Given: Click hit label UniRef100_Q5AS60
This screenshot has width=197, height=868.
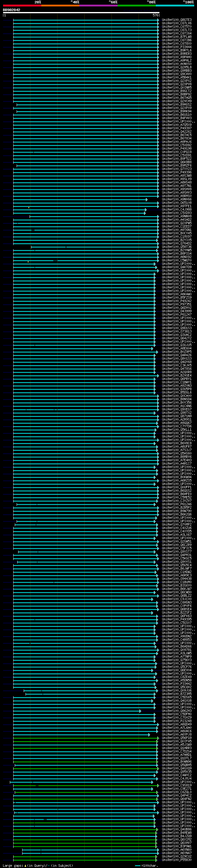Looking at the screenshot, I should pos(176,454).
